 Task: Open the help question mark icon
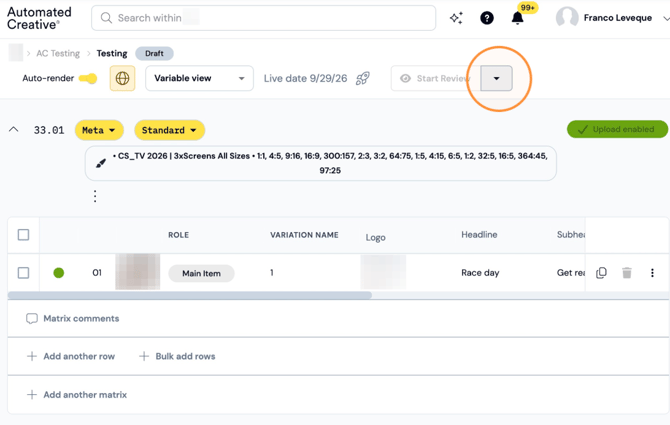coord(487,18)
